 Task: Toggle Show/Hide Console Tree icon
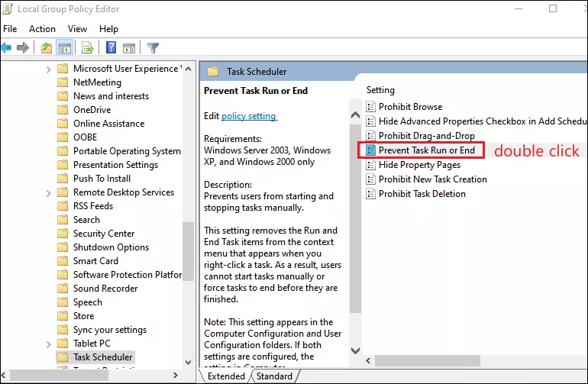(x=64, y=47)
